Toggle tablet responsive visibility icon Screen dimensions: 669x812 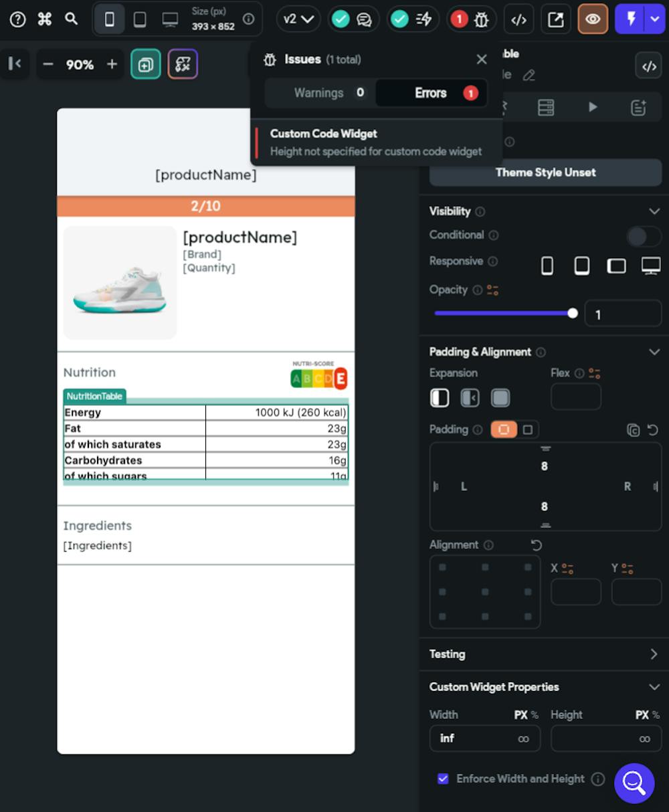[x=581, y=265]
